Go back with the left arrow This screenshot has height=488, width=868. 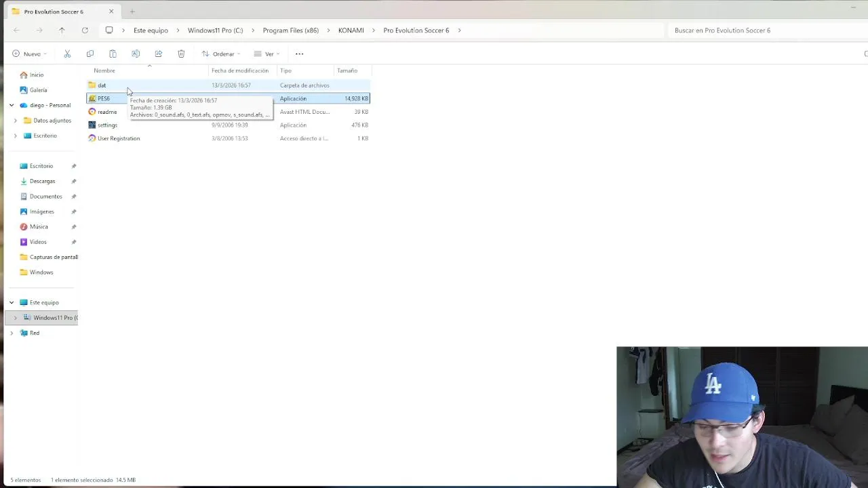click(x=16, y=30)
